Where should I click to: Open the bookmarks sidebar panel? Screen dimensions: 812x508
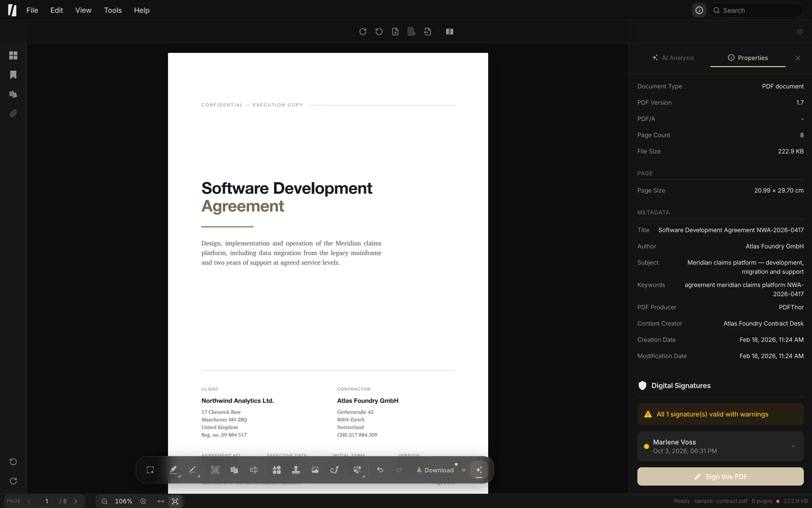[13, 75]
